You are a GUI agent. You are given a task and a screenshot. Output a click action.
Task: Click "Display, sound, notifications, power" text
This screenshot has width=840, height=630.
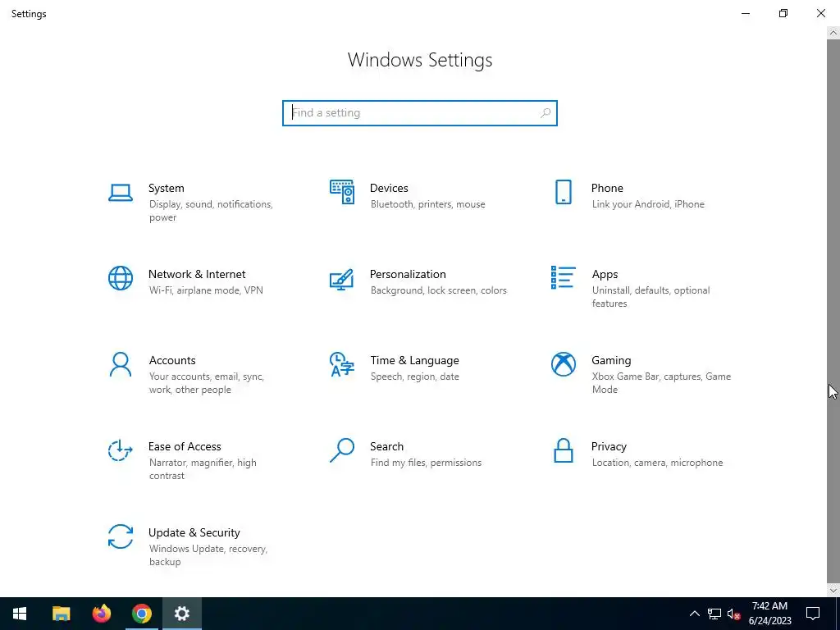(211, 211)
